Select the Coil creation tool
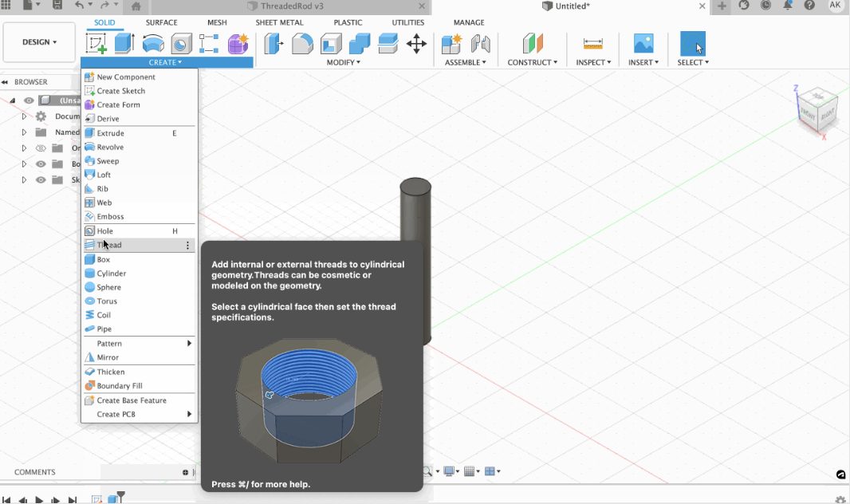This screenshot has width=850, height=504. click(x=102, y=315)
